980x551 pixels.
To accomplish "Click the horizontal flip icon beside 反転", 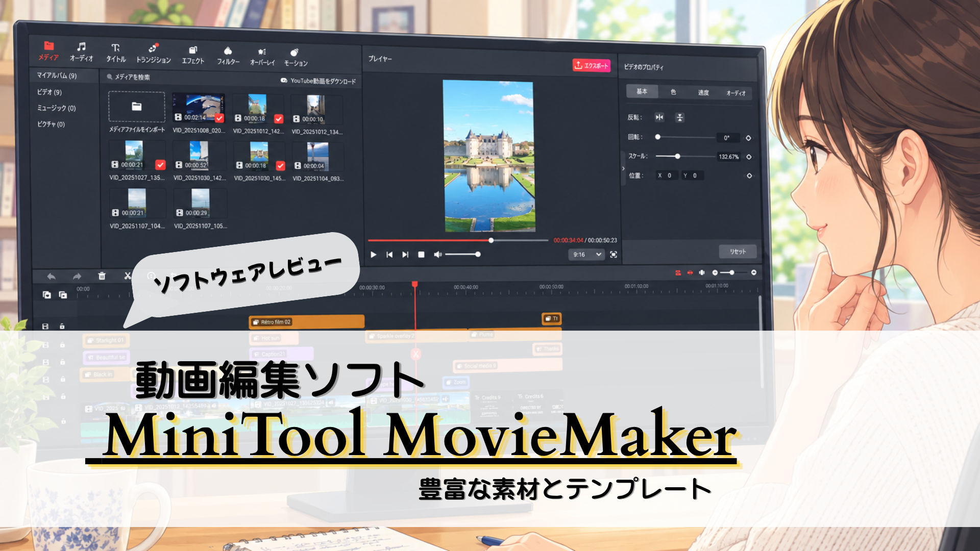I will [x=659, y=117].
